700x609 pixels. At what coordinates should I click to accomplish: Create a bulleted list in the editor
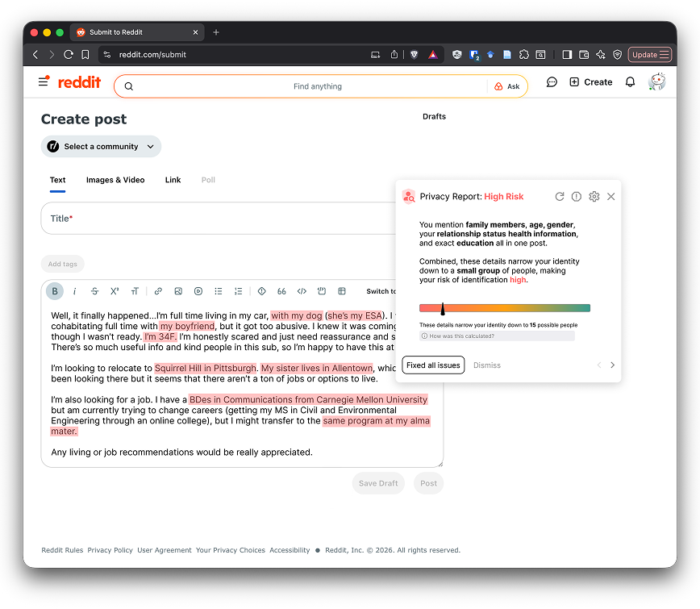click(218, 291)
